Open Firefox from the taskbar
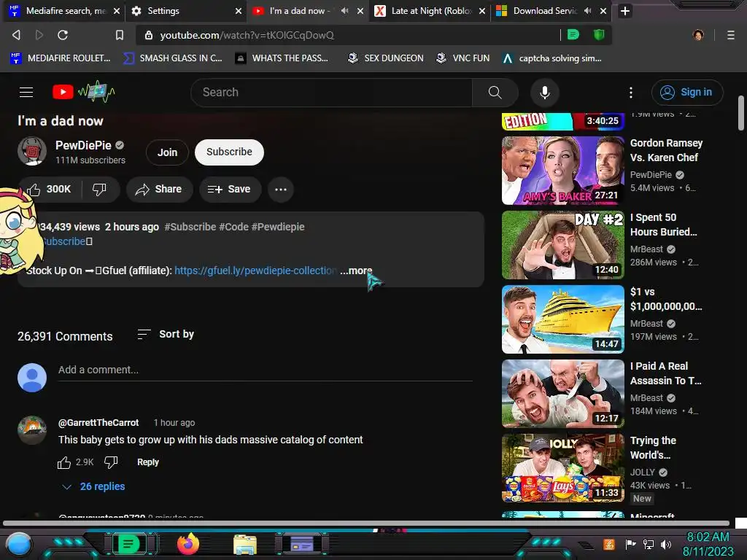Viewport: 747px width, 560px height. [187, 544]
